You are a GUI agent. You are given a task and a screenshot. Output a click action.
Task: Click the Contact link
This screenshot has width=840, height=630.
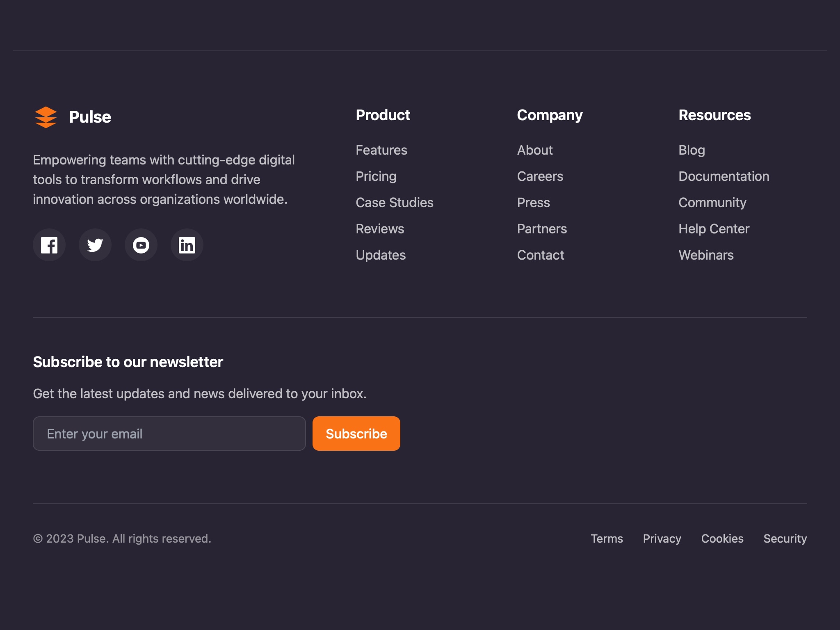pyautogui.click(x=541, y=255)
